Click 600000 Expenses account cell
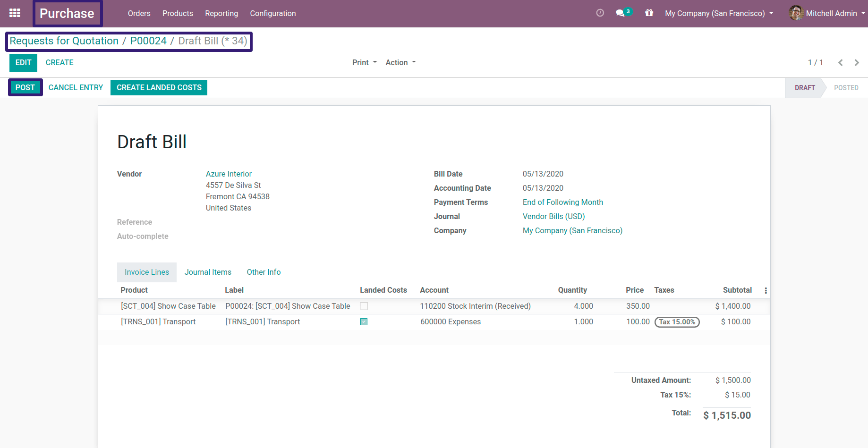Screen dimensions: 868x448 (x=451, y=322)
